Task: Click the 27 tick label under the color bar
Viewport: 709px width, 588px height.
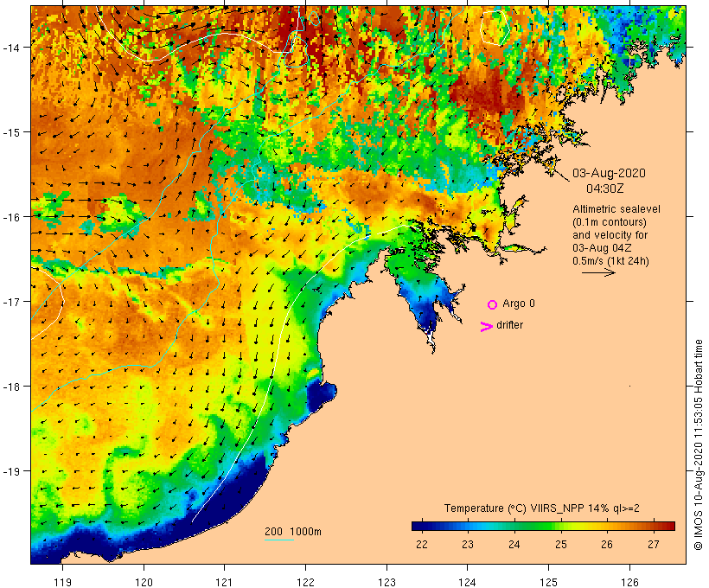Action: click(x=654, y=545)
